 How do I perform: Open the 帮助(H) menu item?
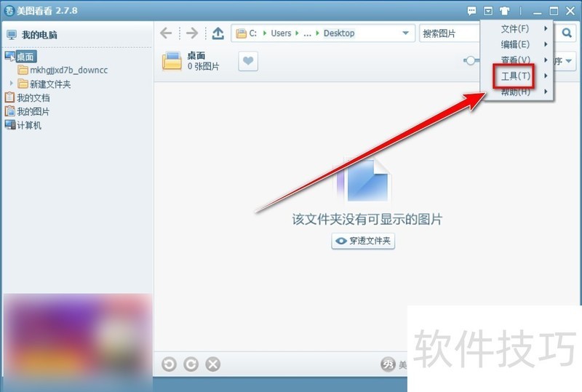pos(517,92)
